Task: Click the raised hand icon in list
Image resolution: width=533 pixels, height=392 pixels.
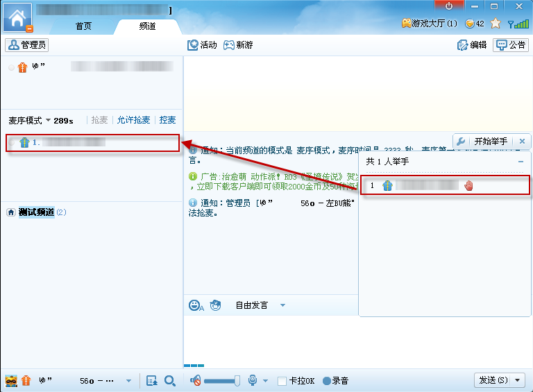Action: click(468, 186)
